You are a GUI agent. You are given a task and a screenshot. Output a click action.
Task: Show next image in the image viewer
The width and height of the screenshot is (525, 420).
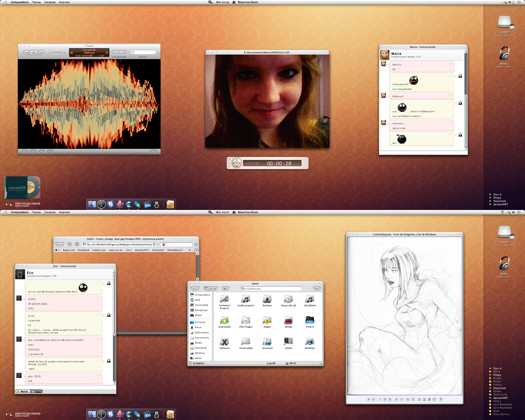coord(373,399)
